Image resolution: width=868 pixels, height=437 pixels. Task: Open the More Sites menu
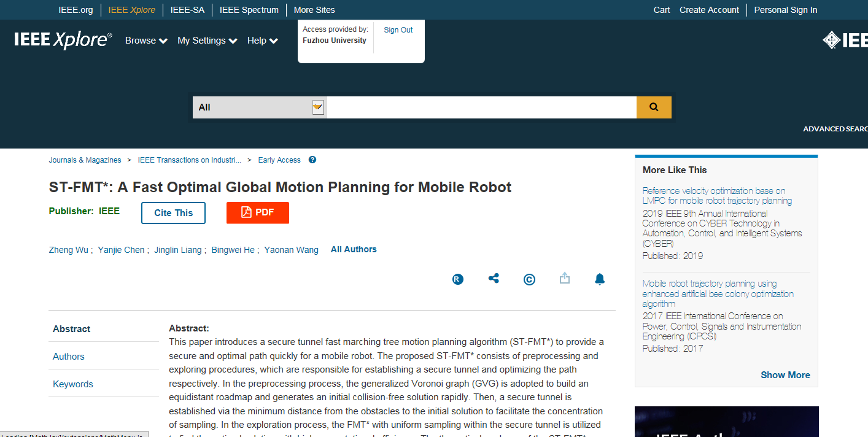click(x=314, y=10)
